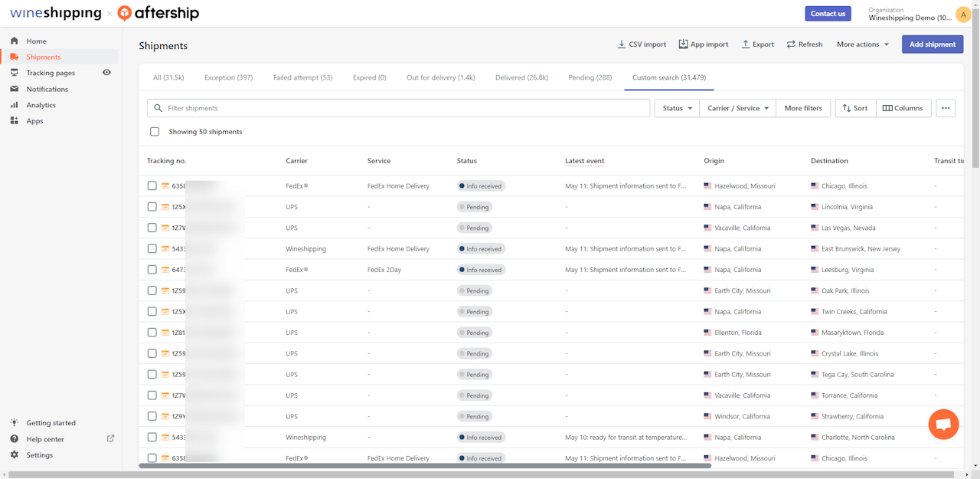Expand the Status filter dropdown

tap(677, 108)
